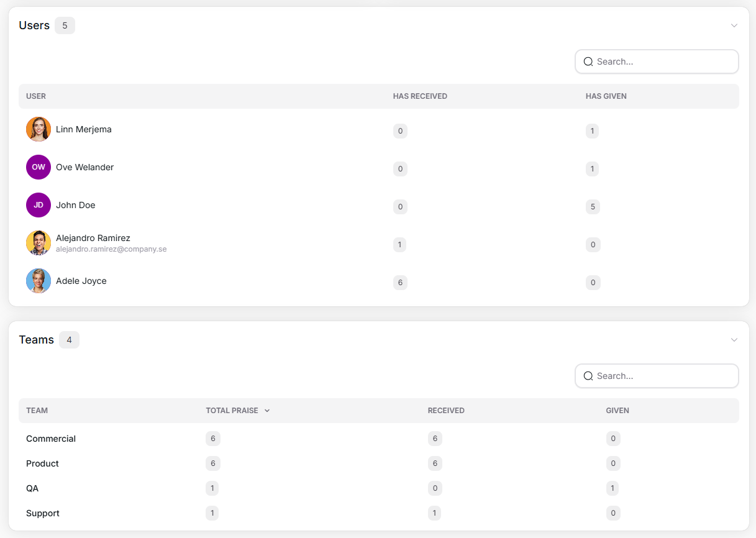
Task: Click the JD initials avatar
Action: point(39,205)
